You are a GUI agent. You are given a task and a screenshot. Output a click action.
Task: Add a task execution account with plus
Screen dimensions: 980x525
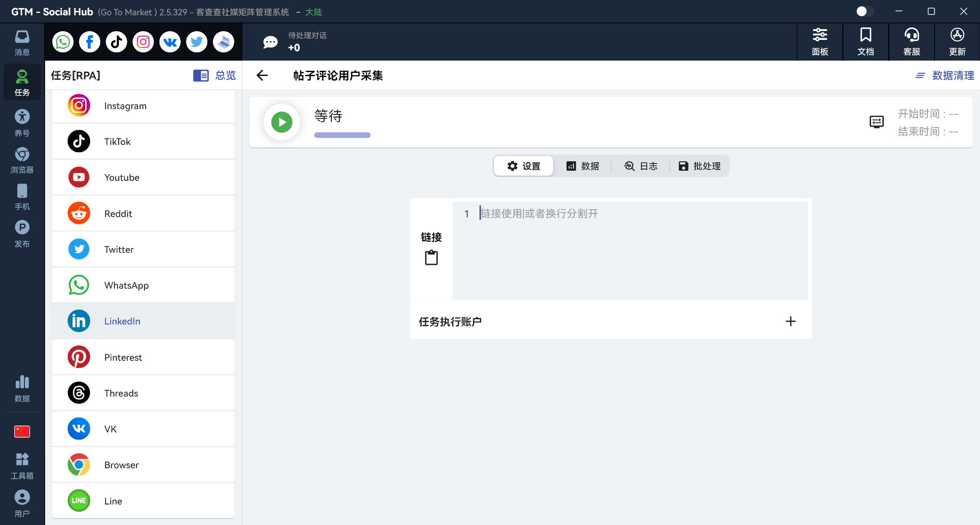[791, 321]
